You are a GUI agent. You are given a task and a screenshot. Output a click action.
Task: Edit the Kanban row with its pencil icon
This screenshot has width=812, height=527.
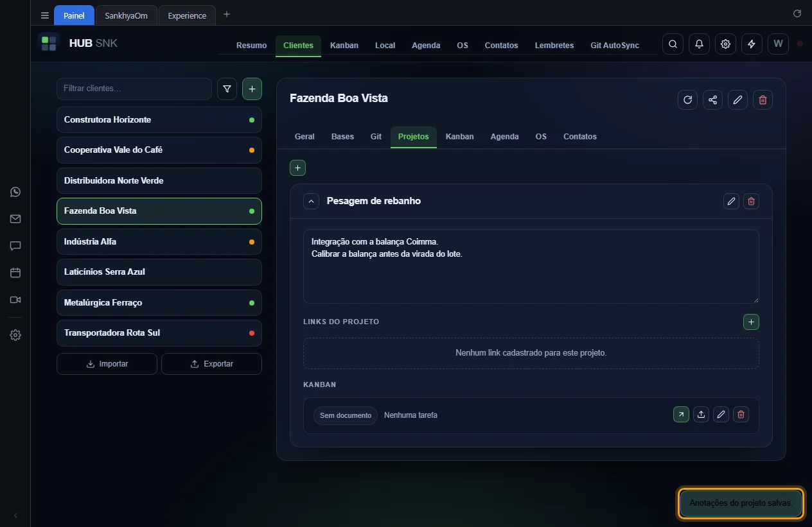(x=721, y=415)
